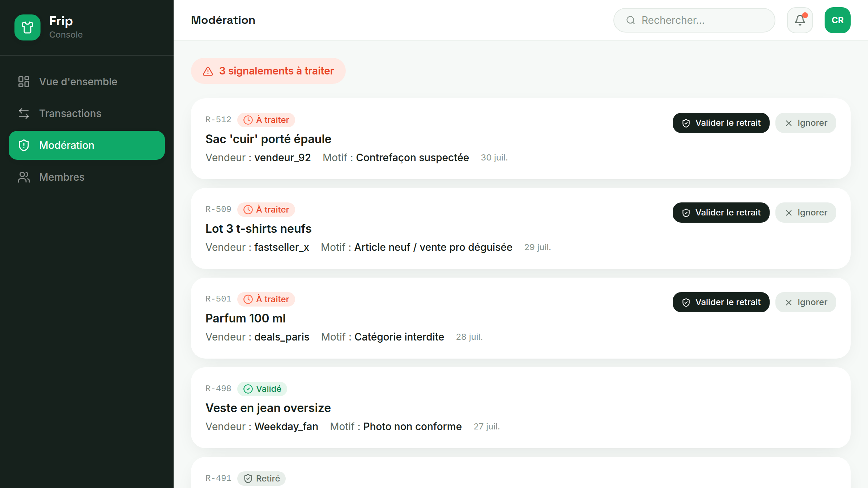The image size is (868, 488).
Task: Open seller vendeur_92 profile
Action: (282, 158)
